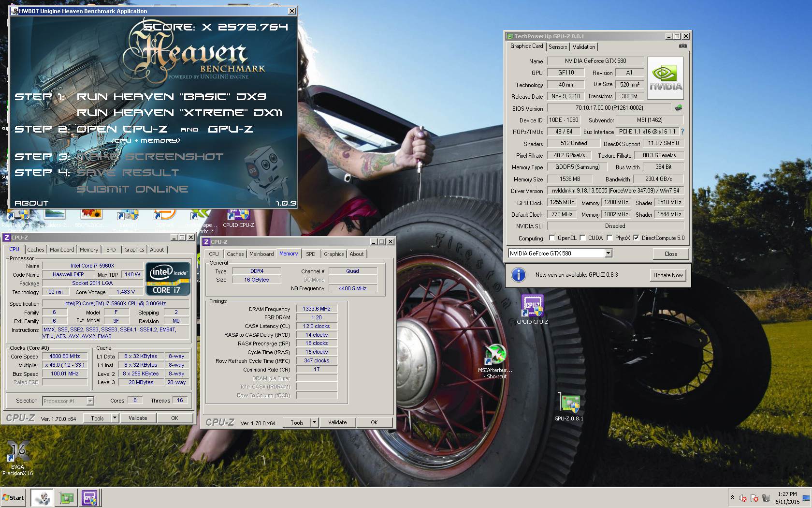Switch to CPU tab in CPU-Z Memory window

coord(214,254)
